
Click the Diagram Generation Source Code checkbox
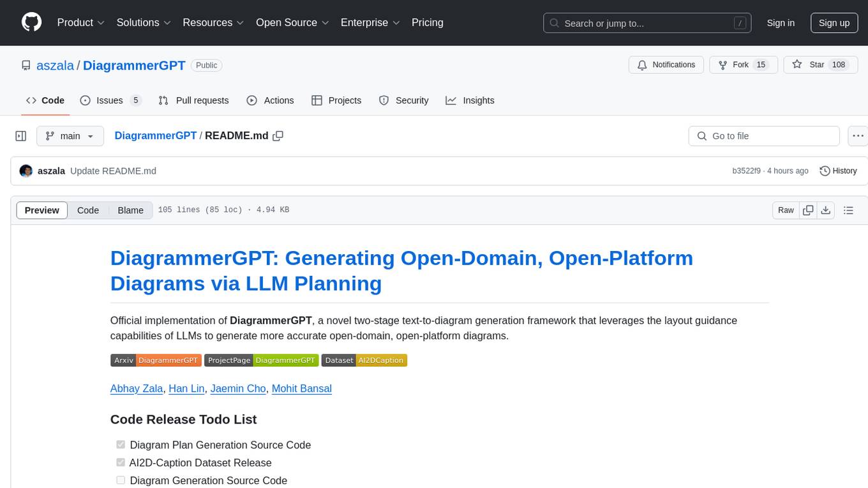coord(121,480)
